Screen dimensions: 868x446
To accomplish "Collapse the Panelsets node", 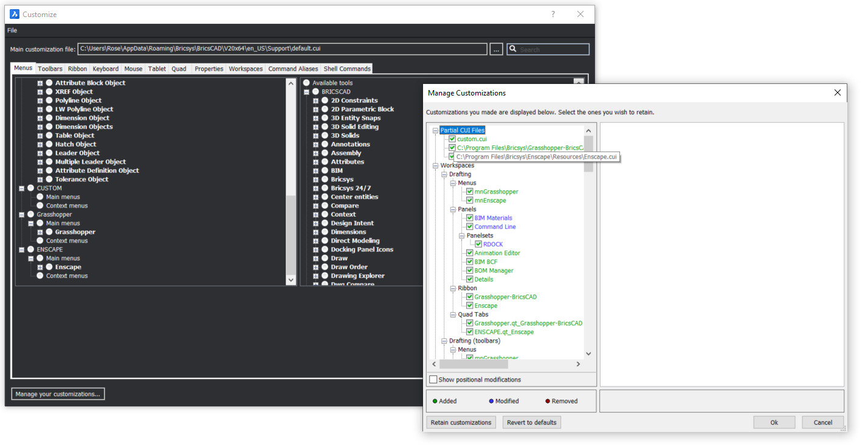I will click(461, 235).
